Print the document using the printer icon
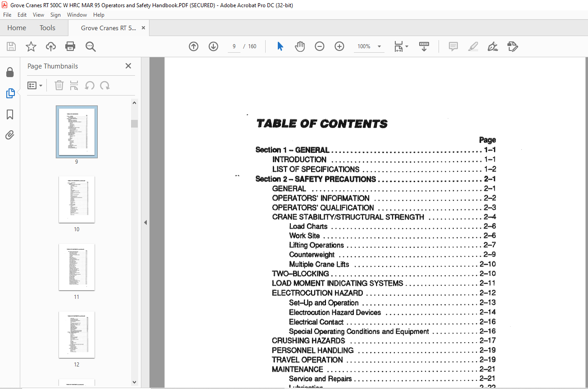Image resolution: width=588 pixels, height=389 pixels. click(x=70, y=46)
